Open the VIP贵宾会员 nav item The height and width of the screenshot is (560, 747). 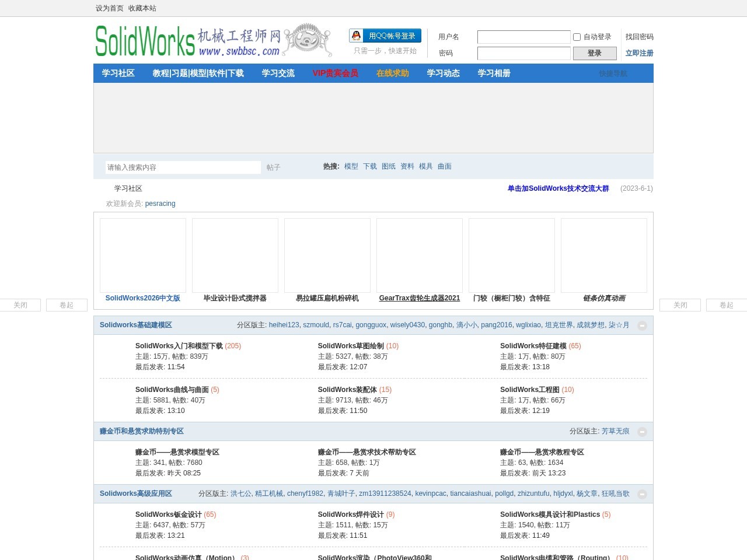pyautogui.click(x=336, y=73)
